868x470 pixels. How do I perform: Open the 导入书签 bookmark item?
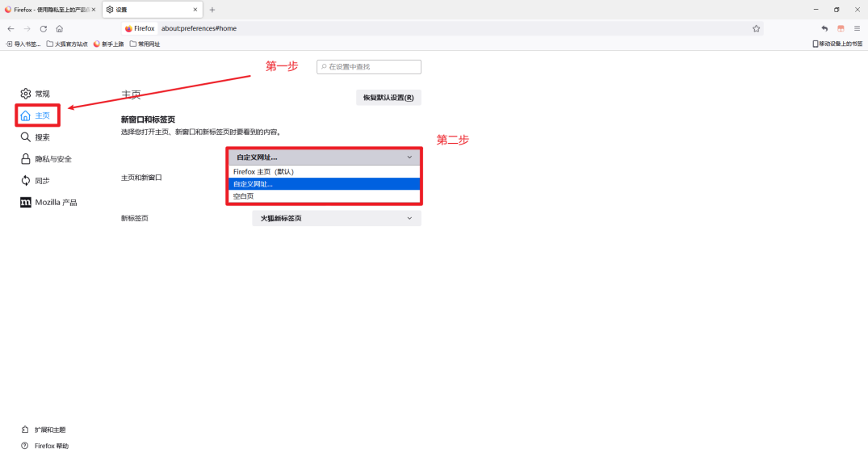coord(23,44)
